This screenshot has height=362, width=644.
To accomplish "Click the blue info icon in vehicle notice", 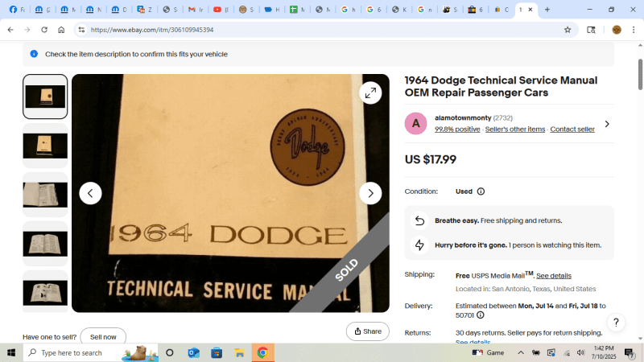I will coord(34,54).
